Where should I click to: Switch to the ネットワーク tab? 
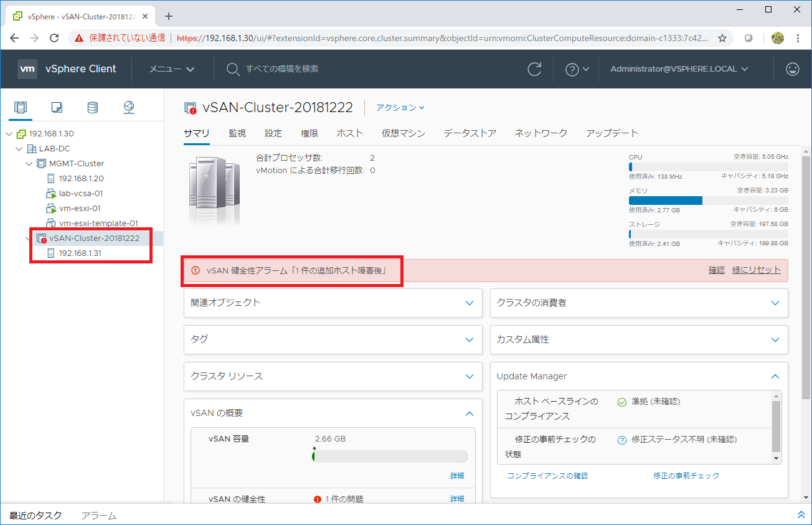coord(541,133)
